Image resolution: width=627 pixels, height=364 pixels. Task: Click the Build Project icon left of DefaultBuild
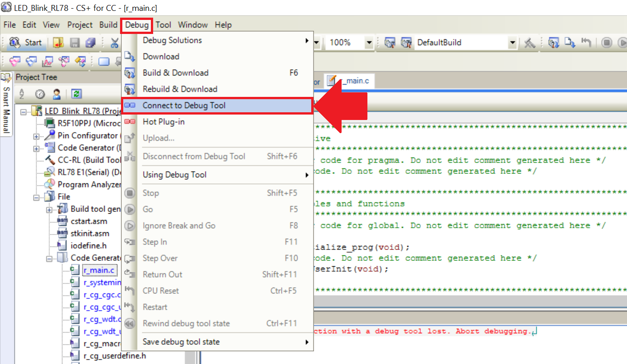click(x=390, y=43)
